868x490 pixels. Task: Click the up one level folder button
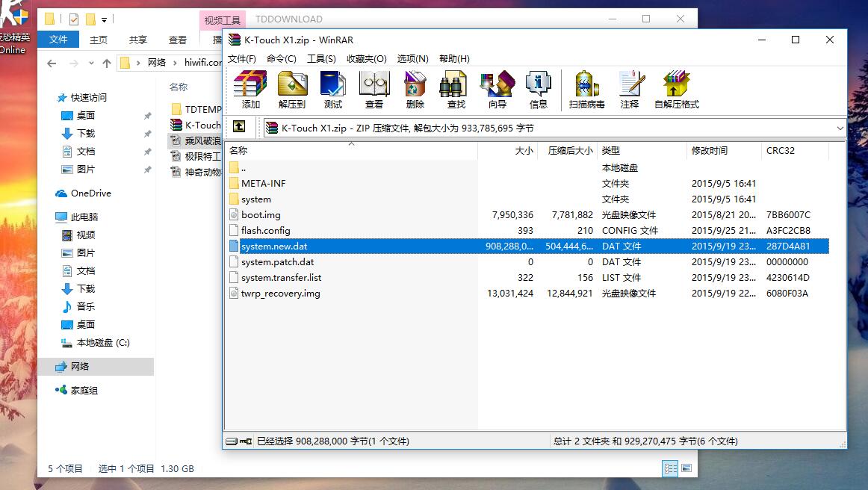pos(239,128)
